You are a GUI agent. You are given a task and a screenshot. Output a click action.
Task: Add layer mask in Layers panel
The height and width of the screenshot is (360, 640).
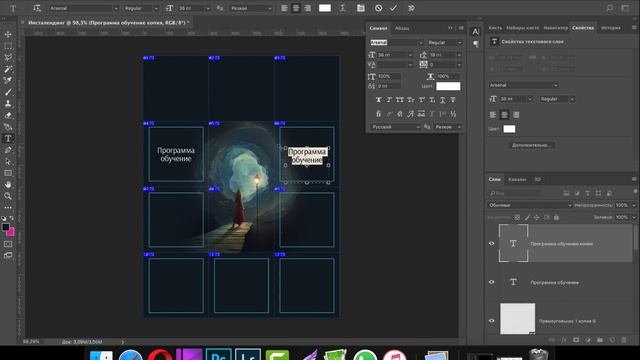576,340
